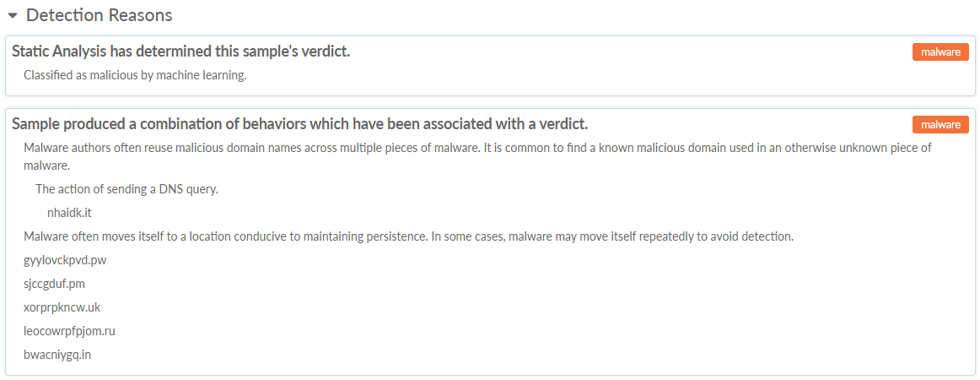
Task: Click the xorprpkncw.uk domain entry
Action: coord(62,307)
